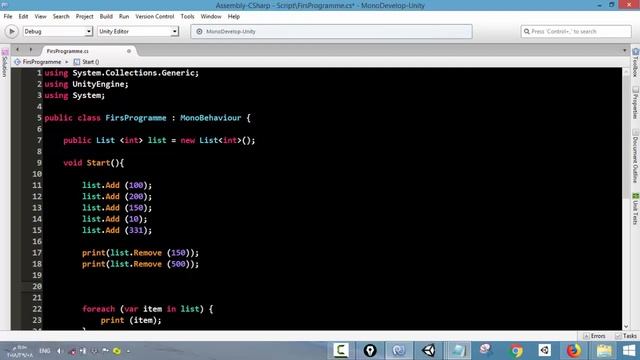Open the document list dropdown arrow
This screenshot has height=360, width=640.
click(x=624, y=51)
